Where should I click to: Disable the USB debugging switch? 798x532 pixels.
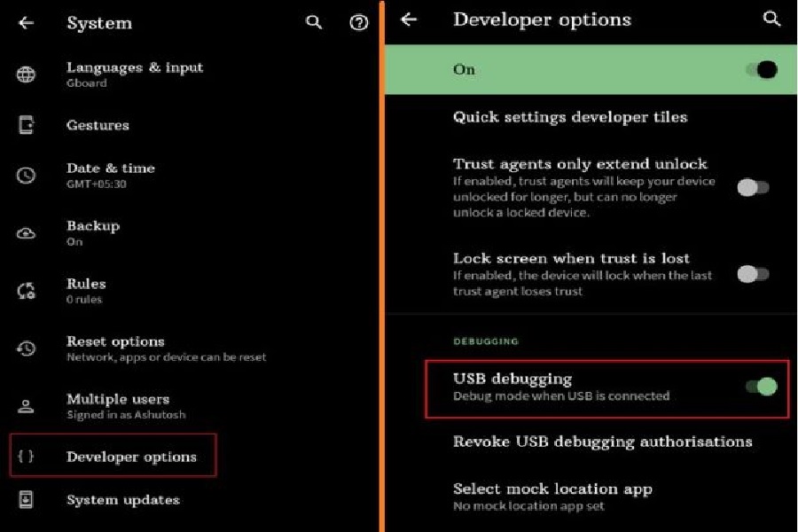(x=762, y=387)
